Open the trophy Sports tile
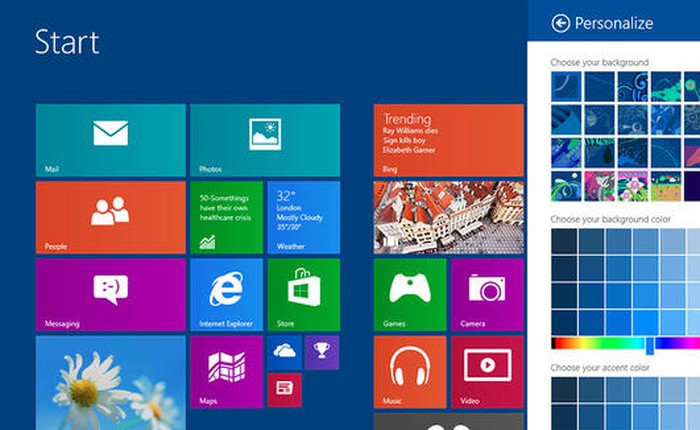 (x=322, y=353)
